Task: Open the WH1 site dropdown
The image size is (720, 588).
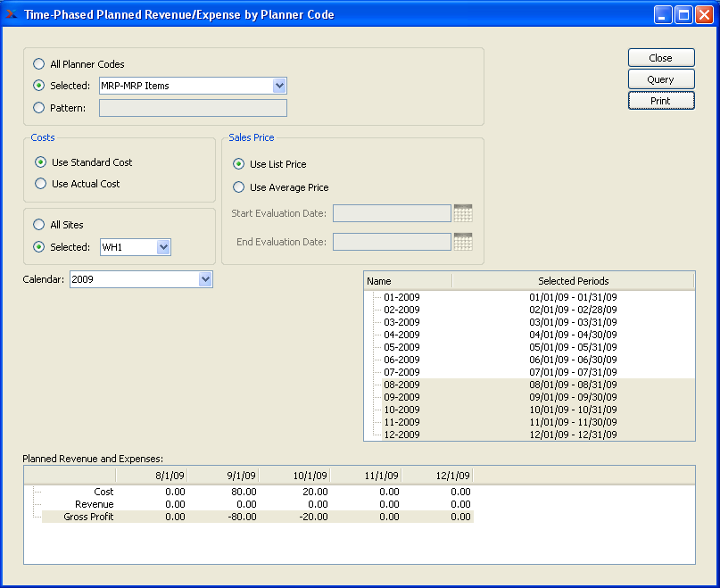Action: coord(162,247)
